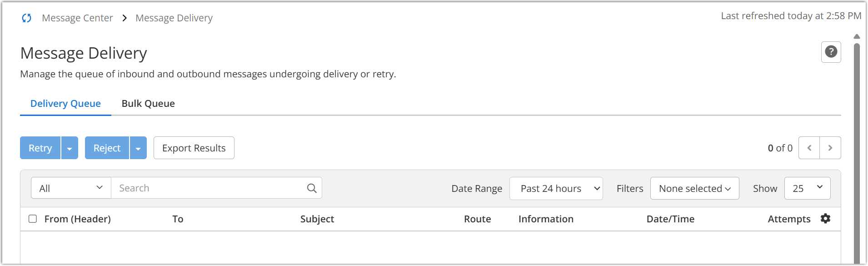Open the Retry dropdown arrow
This screenshot has width=868, height=266.
[69, 148]
